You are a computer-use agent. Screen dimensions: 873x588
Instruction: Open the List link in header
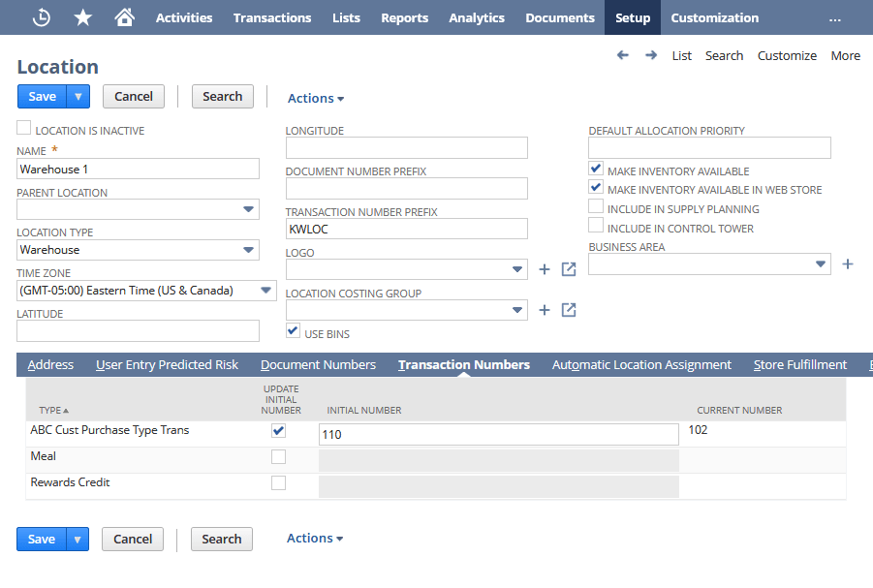tap(681, 55)
